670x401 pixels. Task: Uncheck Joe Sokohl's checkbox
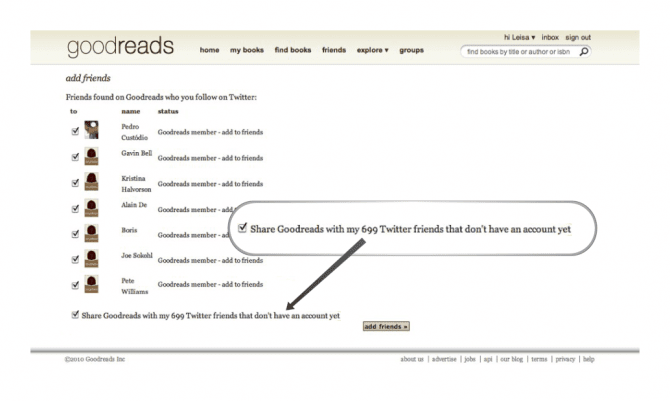(75, 259)
